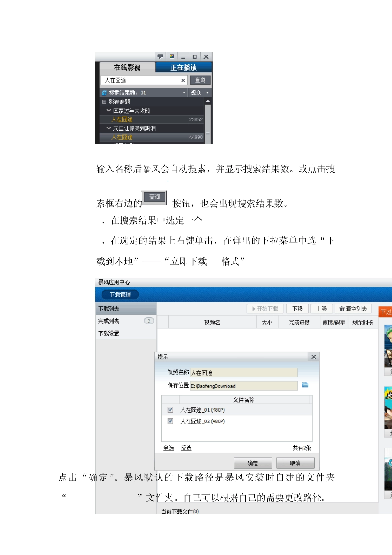Click the search field containing 人在囧途
Viewport: 392px width, 555px height.
[144, 81]
